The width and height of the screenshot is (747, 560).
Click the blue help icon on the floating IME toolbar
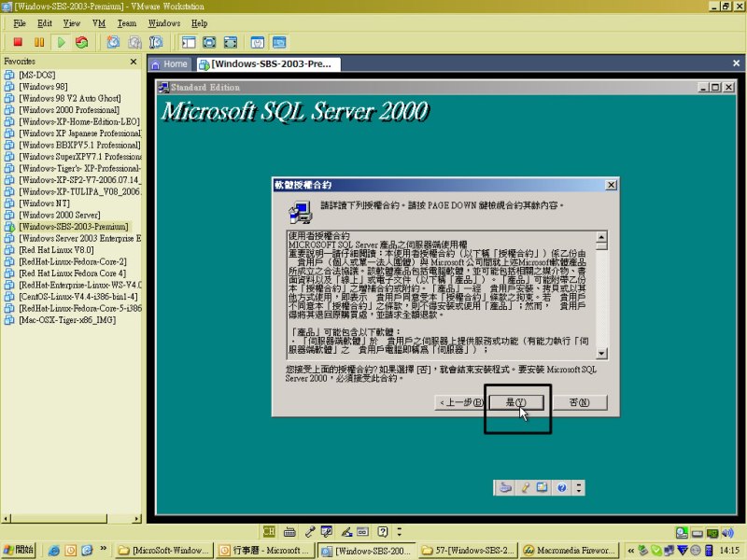562,487
